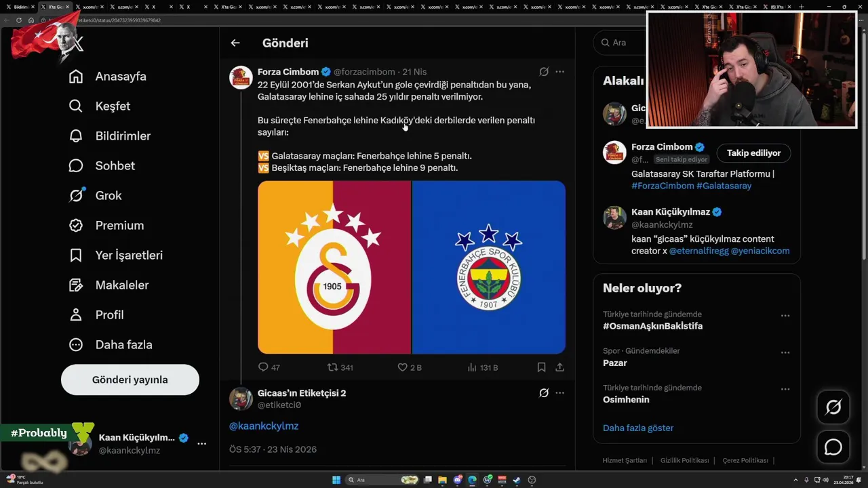
Task: Open the @forzacimbom handle link
Action: click(x=364, y=72)
